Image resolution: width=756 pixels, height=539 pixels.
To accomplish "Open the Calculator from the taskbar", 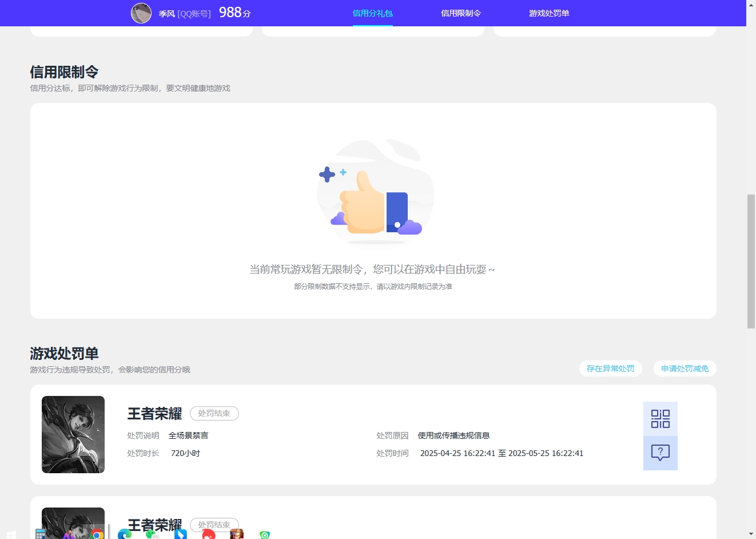I will click(x=40, y=534).
